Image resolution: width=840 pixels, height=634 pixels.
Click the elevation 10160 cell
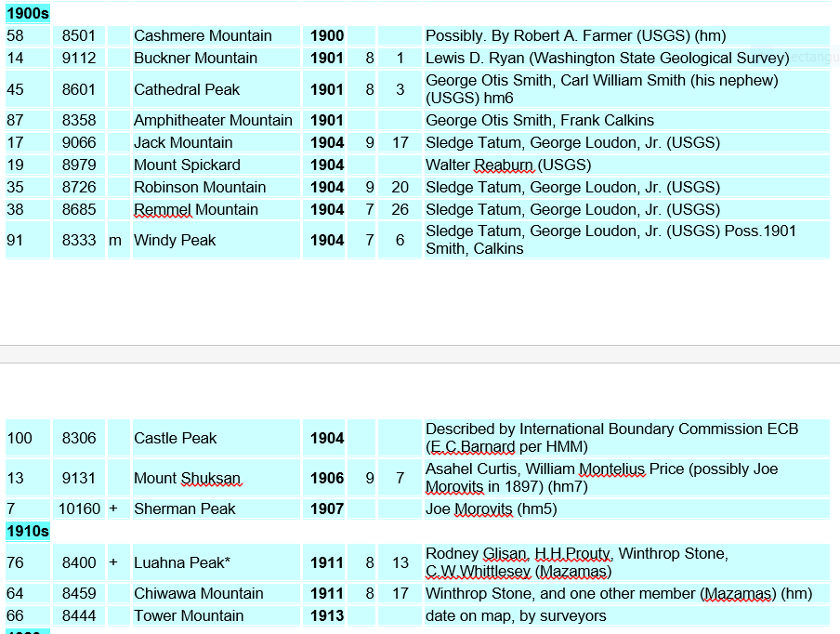79,509
